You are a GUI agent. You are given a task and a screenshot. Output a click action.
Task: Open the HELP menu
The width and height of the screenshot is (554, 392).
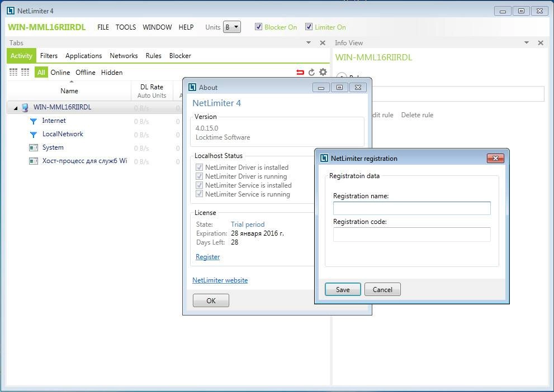(x=186, y=27)
